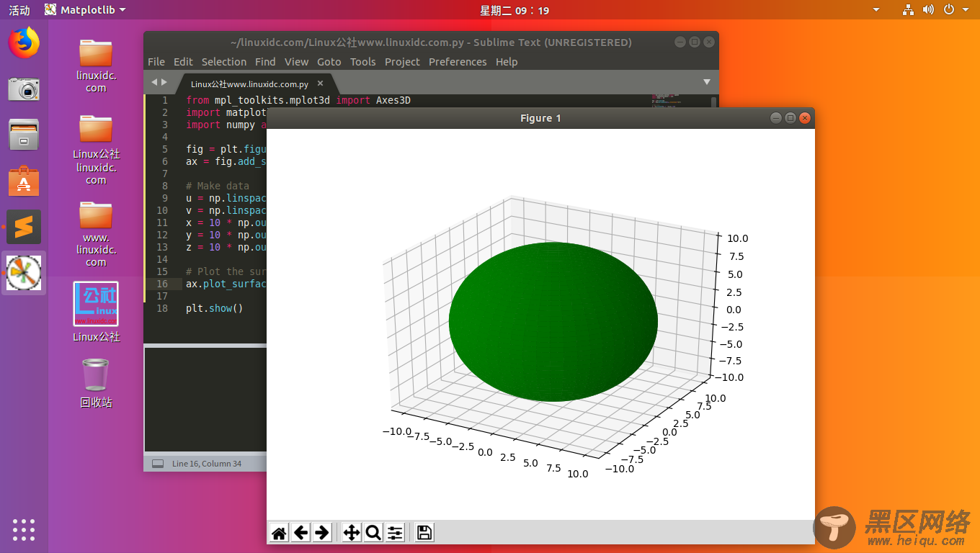This screenshot has height=553, width=980.
Task: Click the Line 16, Column 34 status
Action: pyautogui.click(x=207, y=464)
